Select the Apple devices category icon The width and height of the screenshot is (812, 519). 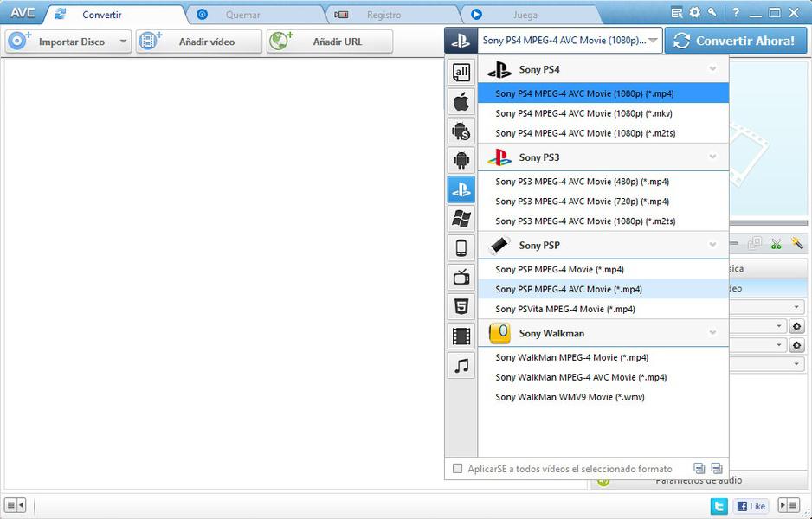[461, 102]
